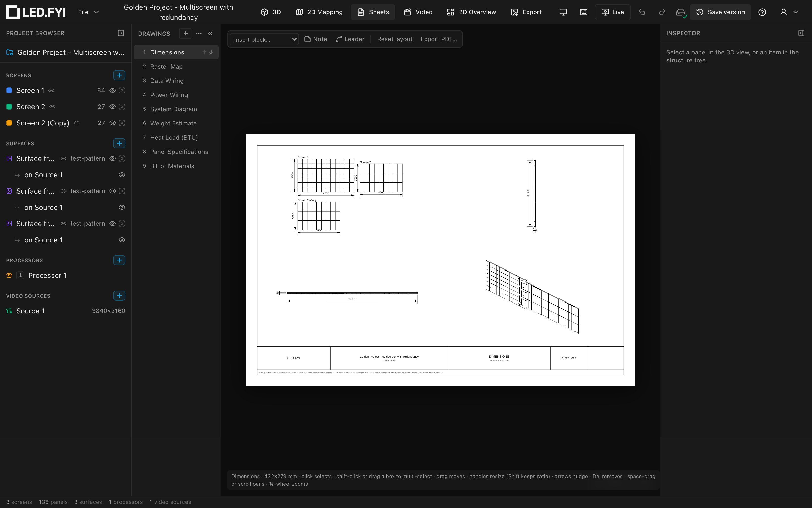Click Screen 2 (Copy) orange color swatch

pyautogui.click(x=9, y=123)
